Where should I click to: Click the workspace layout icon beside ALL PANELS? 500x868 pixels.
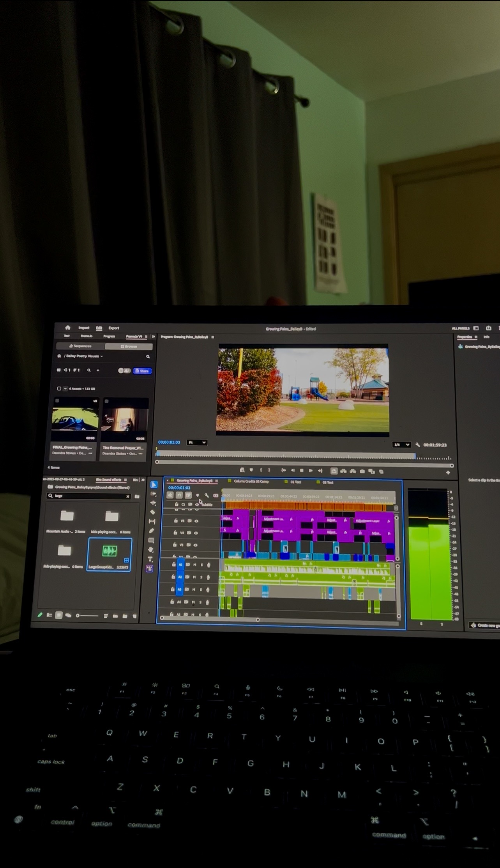476,328
